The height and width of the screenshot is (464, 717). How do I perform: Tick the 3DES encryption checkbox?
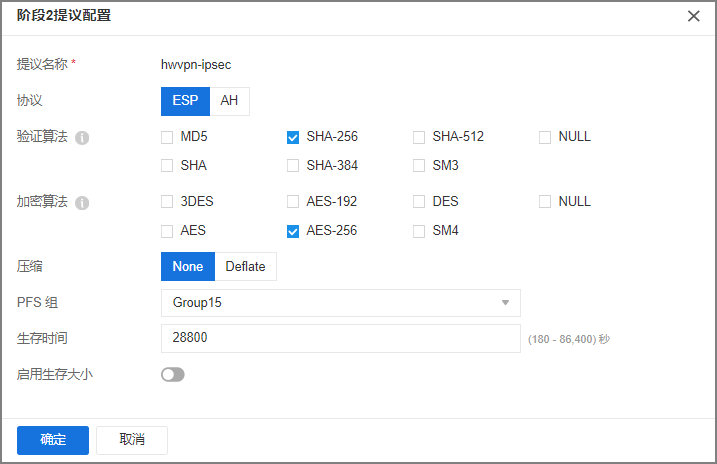[167, 202]
